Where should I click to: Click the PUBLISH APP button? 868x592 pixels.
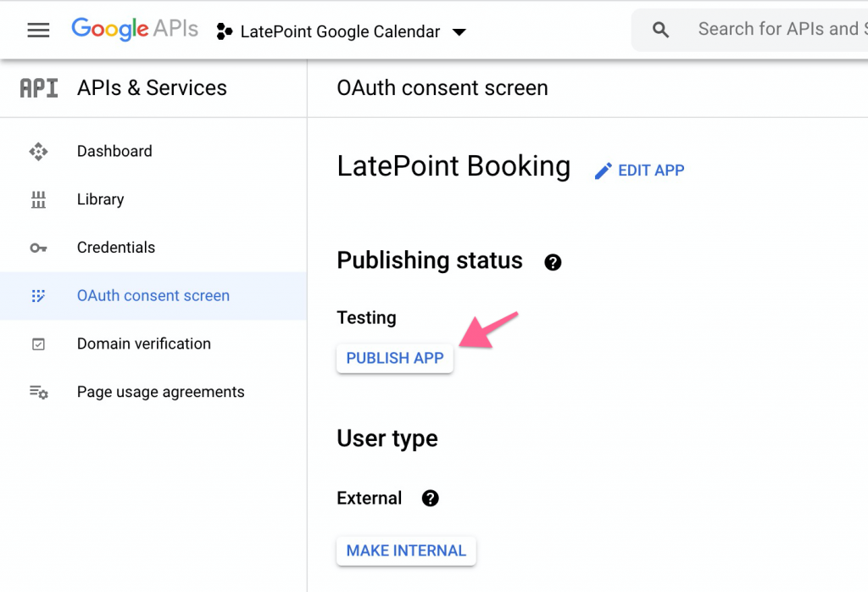pyautogui.click(x=394, y=358)
